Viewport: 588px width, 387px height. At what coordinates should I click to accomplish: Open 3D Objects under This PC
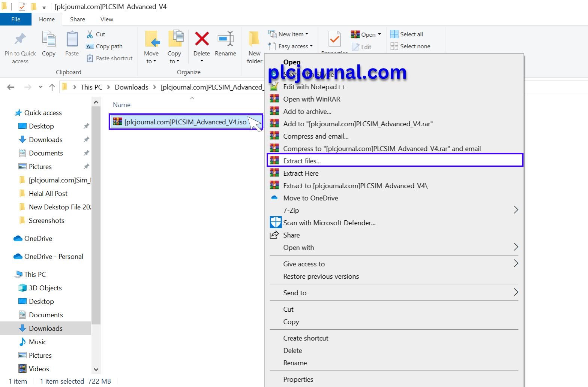tap(45, 288)
